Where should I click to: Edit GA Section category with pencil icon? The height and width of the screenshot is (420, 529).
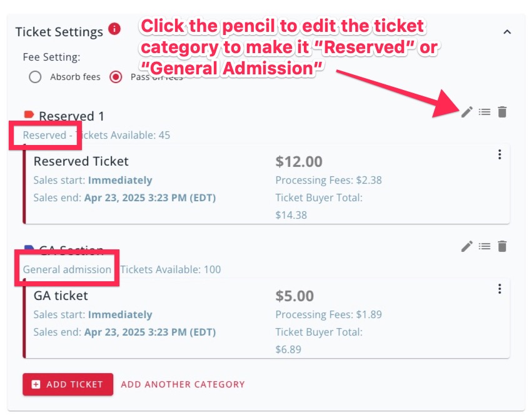click(467, 246)
